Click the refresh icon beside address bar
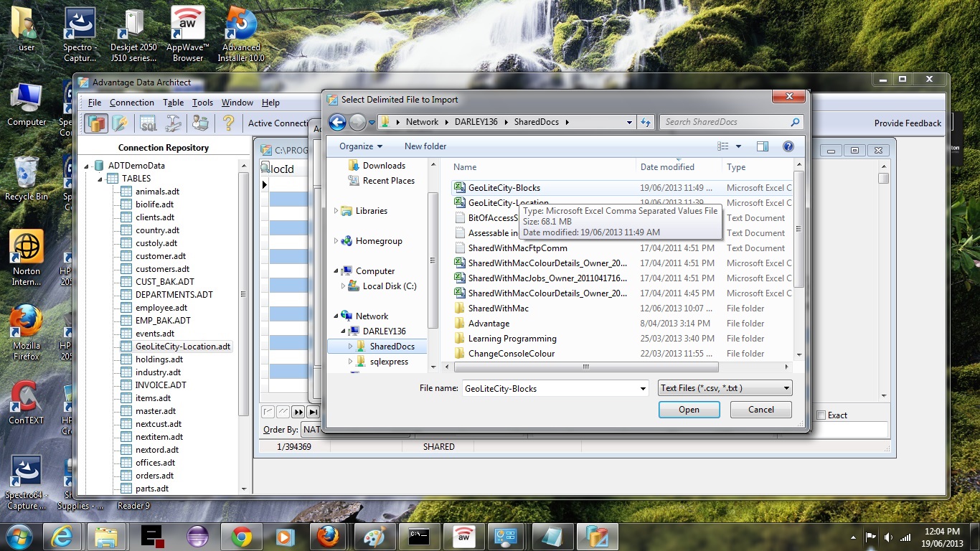 646,123
